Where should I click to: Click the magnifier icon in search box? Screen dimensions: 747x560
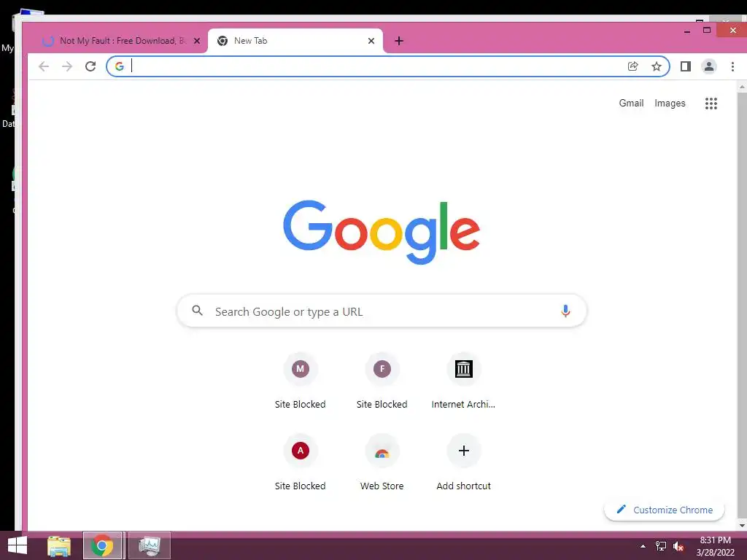pos(197,311)
